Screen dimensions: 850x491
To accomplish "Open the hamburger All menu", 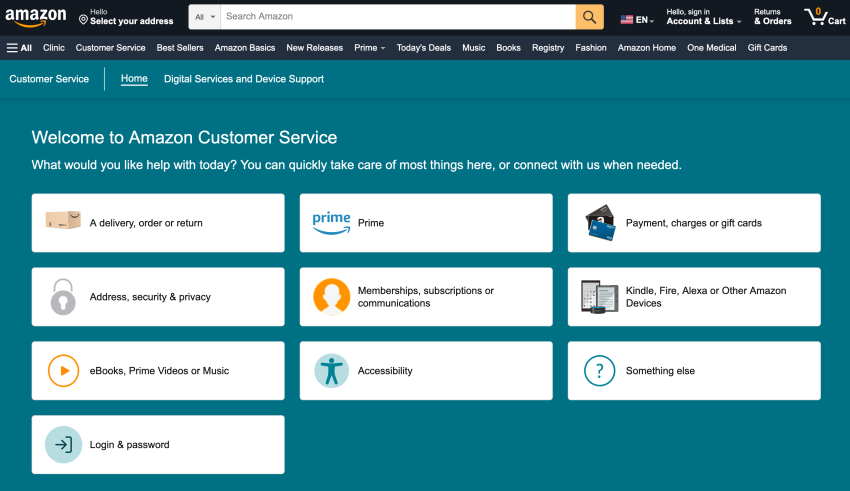I will (19, 48).
